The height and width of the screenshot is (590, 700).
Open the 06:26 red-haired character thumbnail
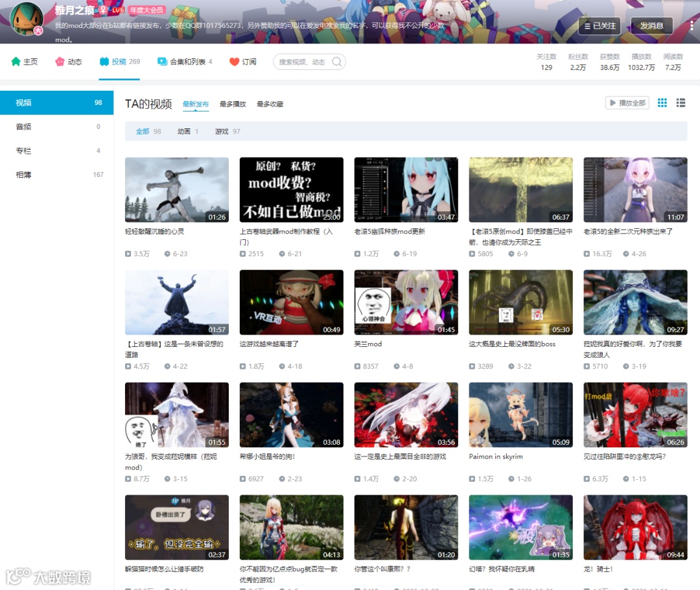(636, 415)
